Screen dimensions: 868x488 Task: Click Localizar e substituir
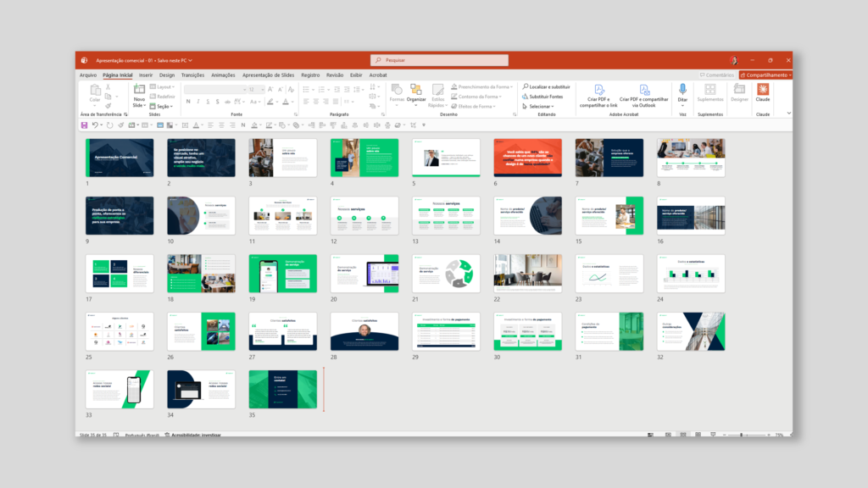[x=546, y=87]
